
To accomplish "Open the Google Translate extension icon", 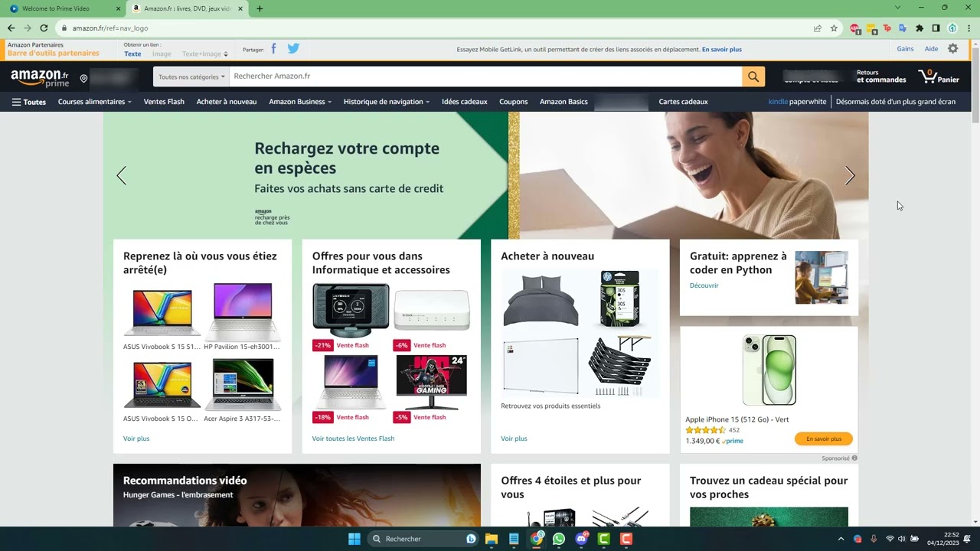I will click(903, 28).
